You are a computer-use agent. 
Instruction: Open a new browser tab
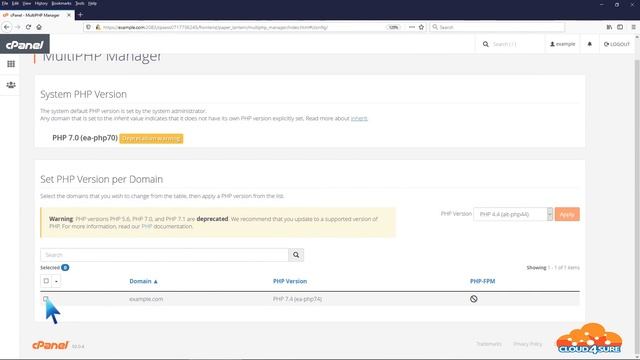pos(80,15)
